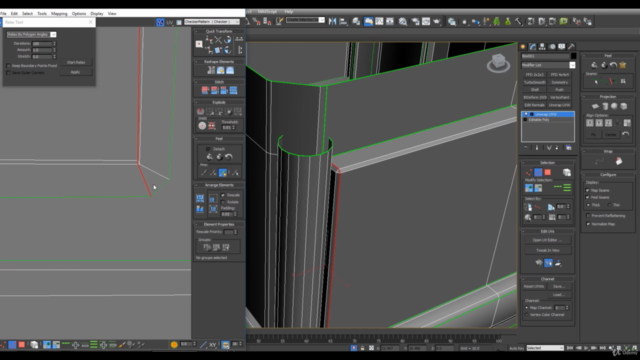The image size is (640, 360).
Task: Collapse the Explode rollout
Action: point(196,102)
